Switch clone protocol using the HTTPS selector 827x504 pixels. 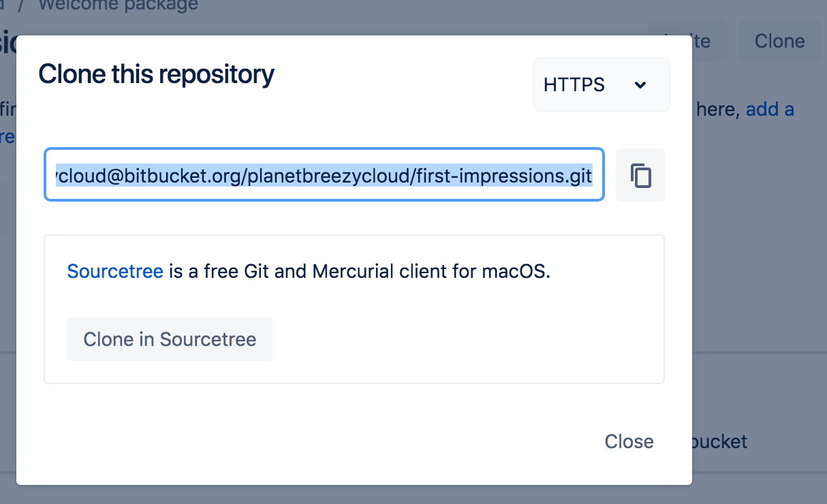[600, 84]
